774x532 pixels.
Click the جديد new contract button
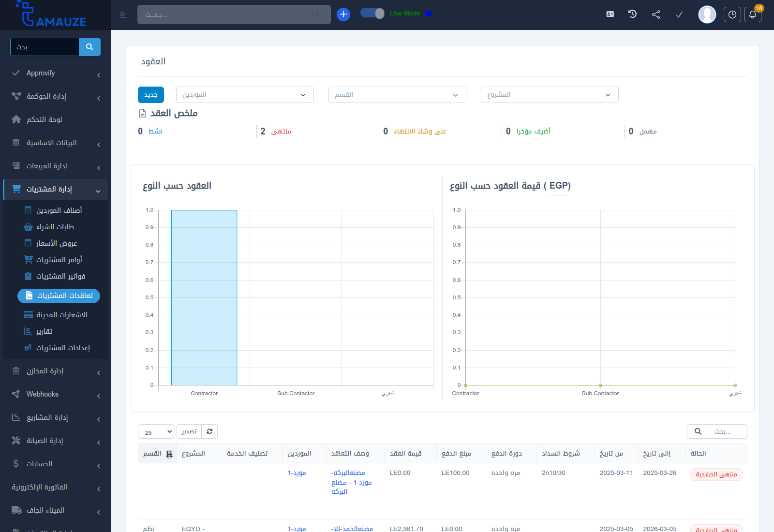[x=151, y=95]
